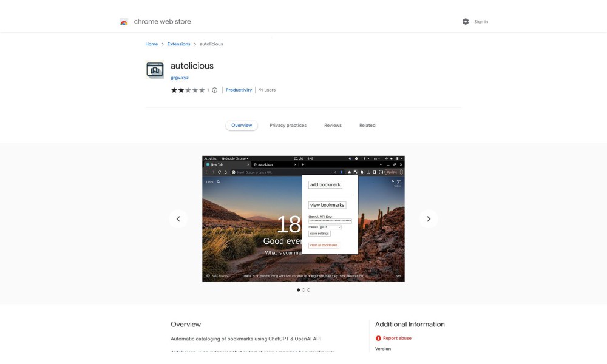
Task: Open the Reviews tab
Action: (x=333, y=126)
